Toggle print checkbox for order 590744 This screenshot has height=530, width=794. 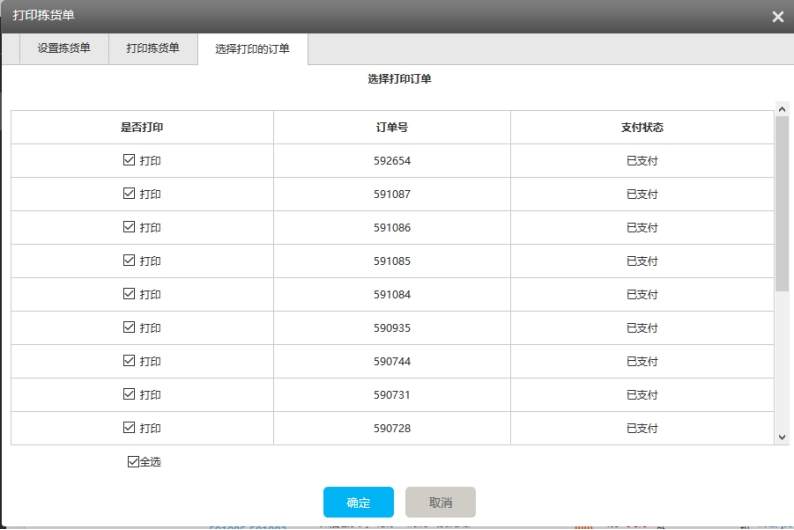pos(128,360)
